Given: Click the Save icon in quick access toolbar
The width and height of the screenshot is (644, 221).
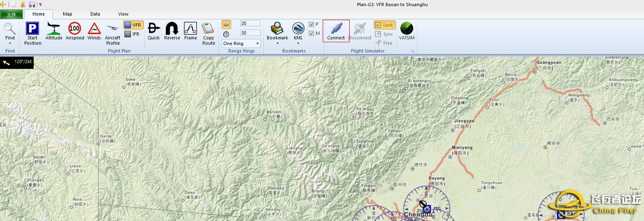Looking at the screenshot, I should click(32, 5).
